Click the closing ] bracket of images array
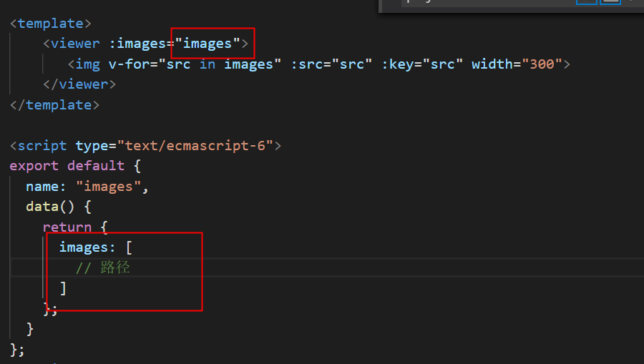644x364 pixels. (x=63, y=288)
